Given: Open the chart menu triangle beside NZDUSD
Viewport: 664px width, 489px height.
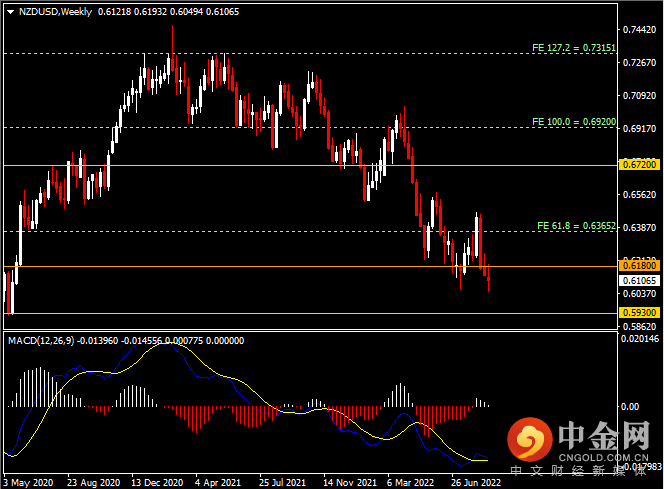Looking at the screenshot, I should pos(11,12).
